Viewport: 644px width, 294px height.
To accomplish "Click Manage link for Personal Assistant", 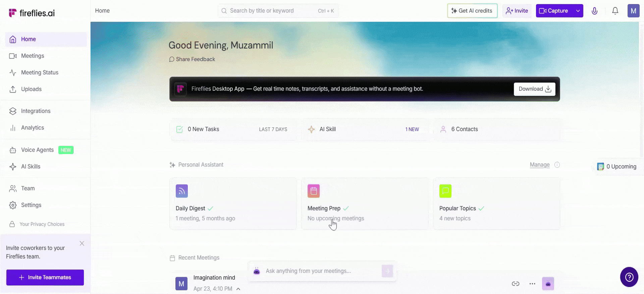I will pos(540,165).
